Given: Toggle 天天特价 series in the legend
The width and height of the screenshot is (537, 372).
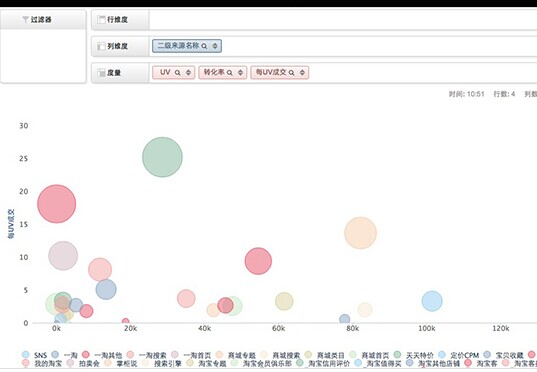Looking at the screenshot, I should [x=413, y=355].
